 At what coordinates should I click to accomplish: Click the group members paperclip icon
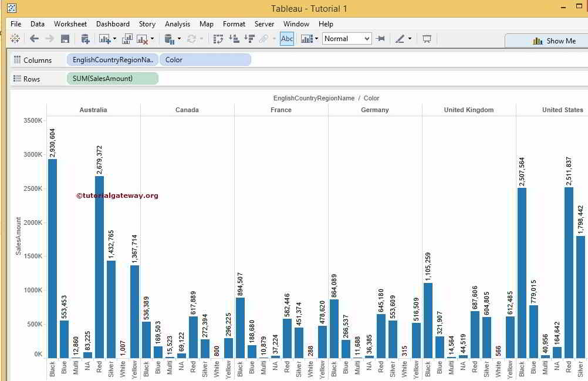click(x=263, y=40)
